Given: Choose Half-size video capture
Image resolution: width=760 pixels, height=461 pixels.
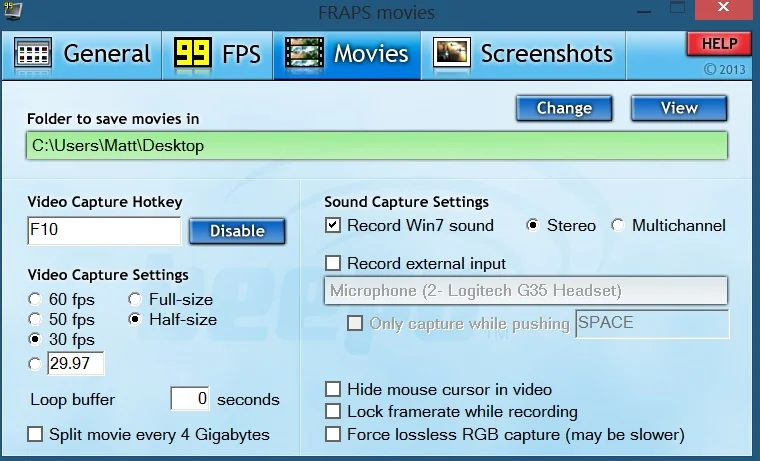Looking at the screenshot, I should click(173, 319).
